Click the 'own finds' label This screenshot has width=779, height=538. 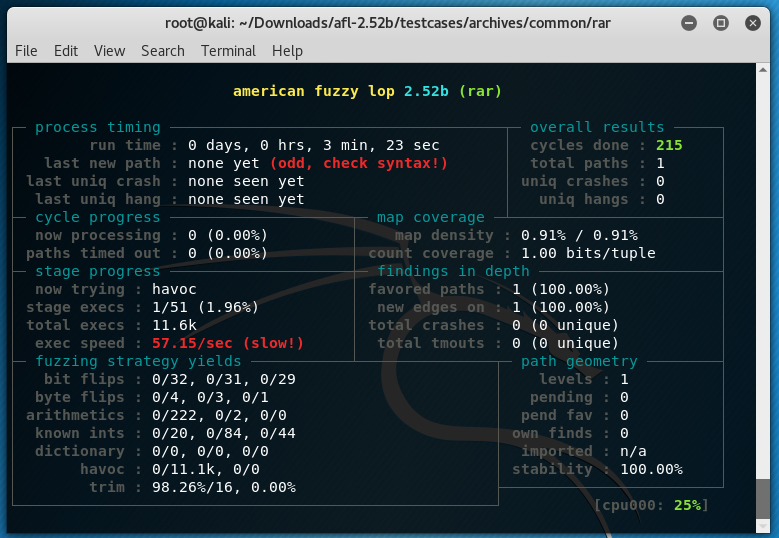(x=552, y=433)
